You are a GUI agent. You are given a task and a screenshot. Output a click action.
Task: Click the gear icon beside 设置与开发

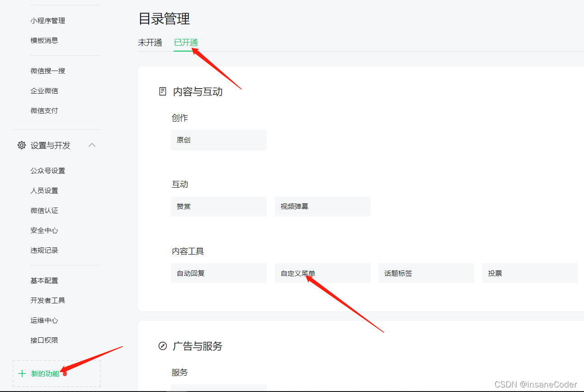pyautogui.click(x=21, y=145)
